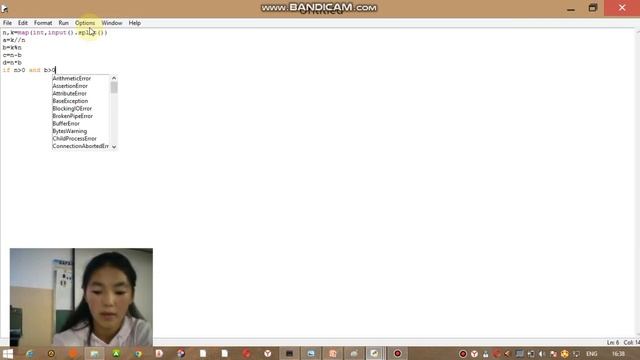The width and height of the screenshot is (640, 360).
Task: Open the File menu
Action: [7, 23]
